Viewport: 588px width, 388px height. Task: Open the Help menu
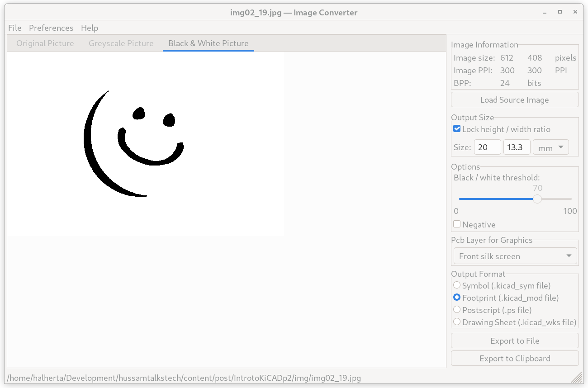[90, 28]
